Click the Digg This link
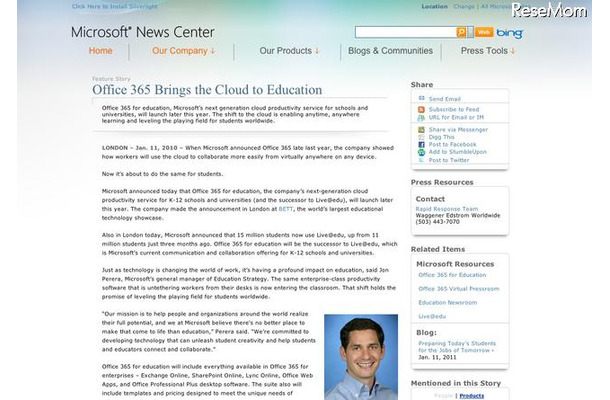The height and width of the screenshot is (400, 610). point(442,137)
